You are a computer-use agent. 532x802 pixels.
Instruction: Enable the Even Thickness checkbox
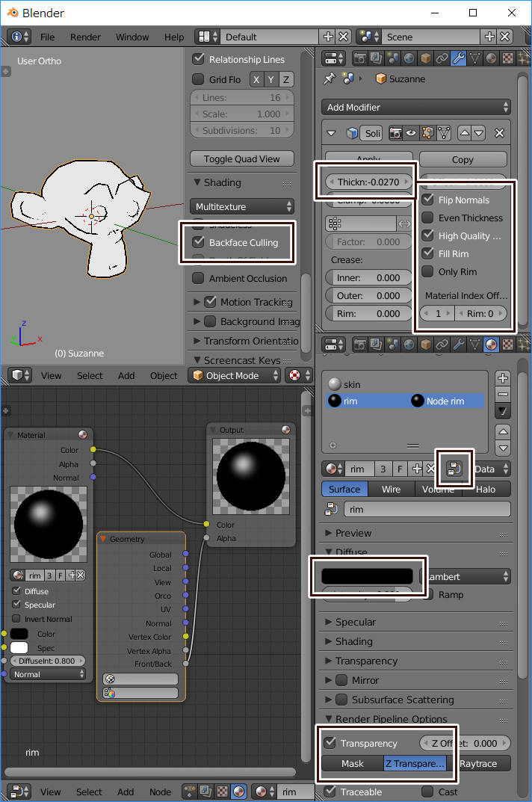[x=427, y=218]
